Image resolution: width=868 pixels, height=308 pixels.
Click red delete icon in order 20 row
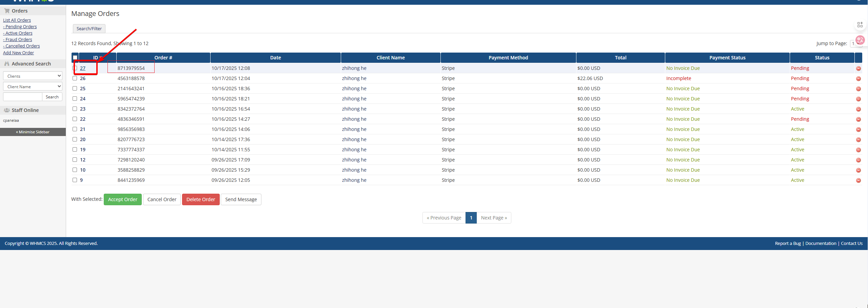click(x=858, y=140)
